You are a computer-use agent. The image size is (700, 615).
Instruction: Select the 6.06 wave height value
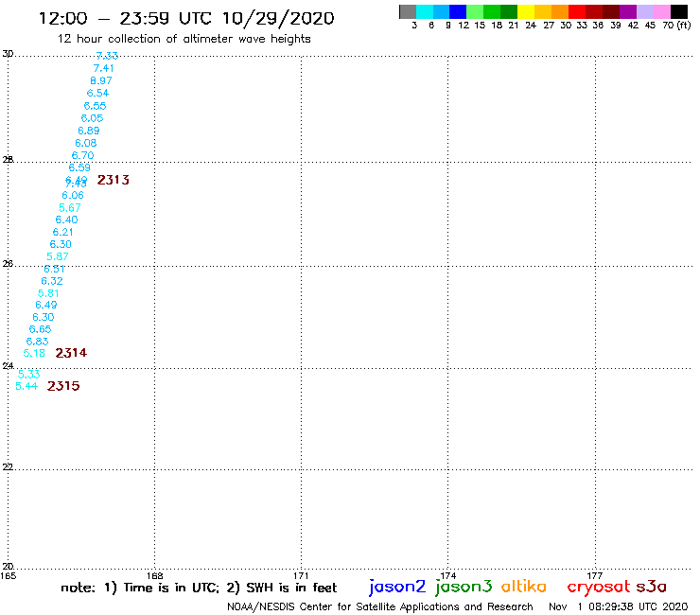[x=73, y=195]
